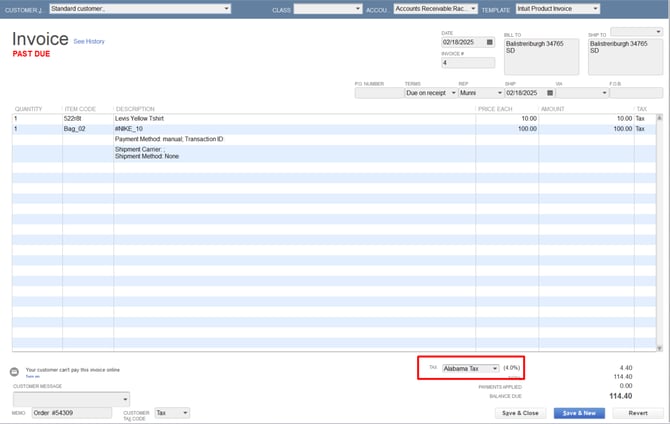Click the See History link
The height and width of the screenshot is (424, 670).
[89, 41]
